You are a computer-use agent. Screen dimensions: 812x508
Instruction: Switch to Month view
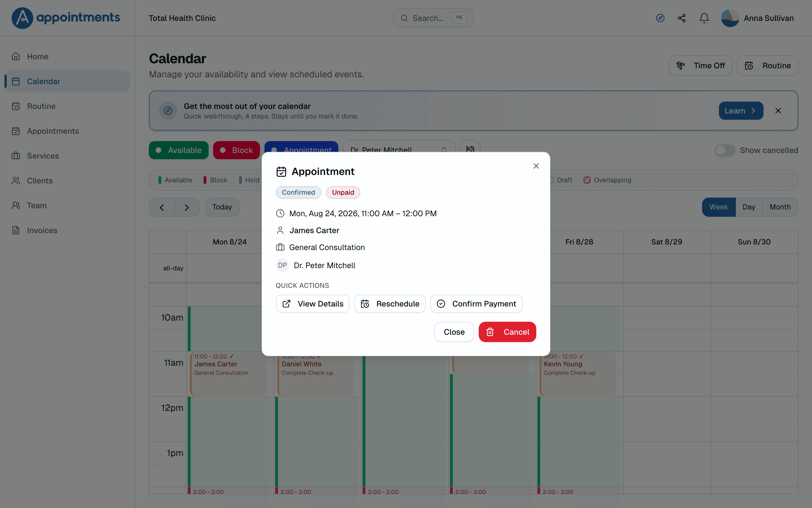[780, 207]
